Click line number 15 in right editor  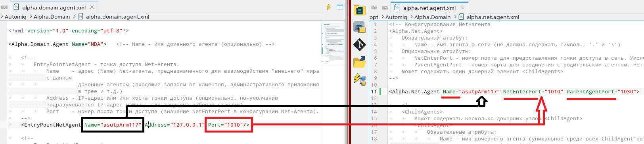coord(374,118)
